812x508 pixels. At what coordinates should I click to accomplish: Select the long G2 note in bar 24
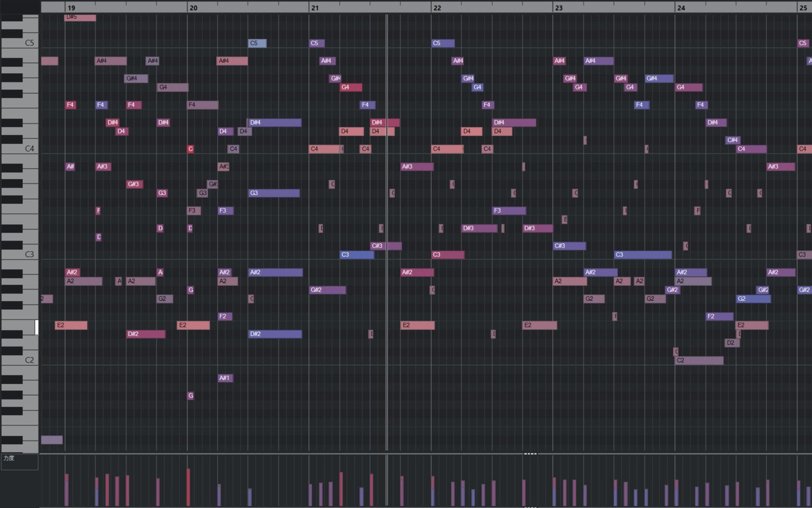[x=753, y=299]
